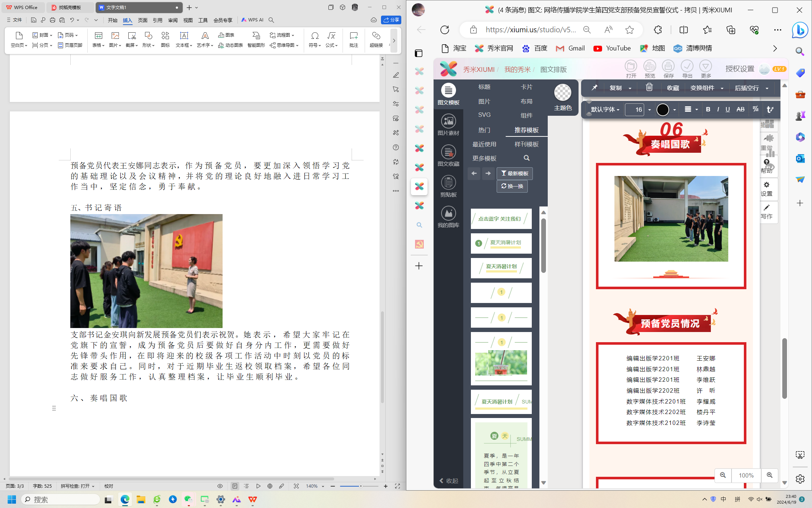Image resolution: width=812 pixels, height=508 pixels.
Task: Open WPS 引用 ribbon tab
Action: (157, 20)
